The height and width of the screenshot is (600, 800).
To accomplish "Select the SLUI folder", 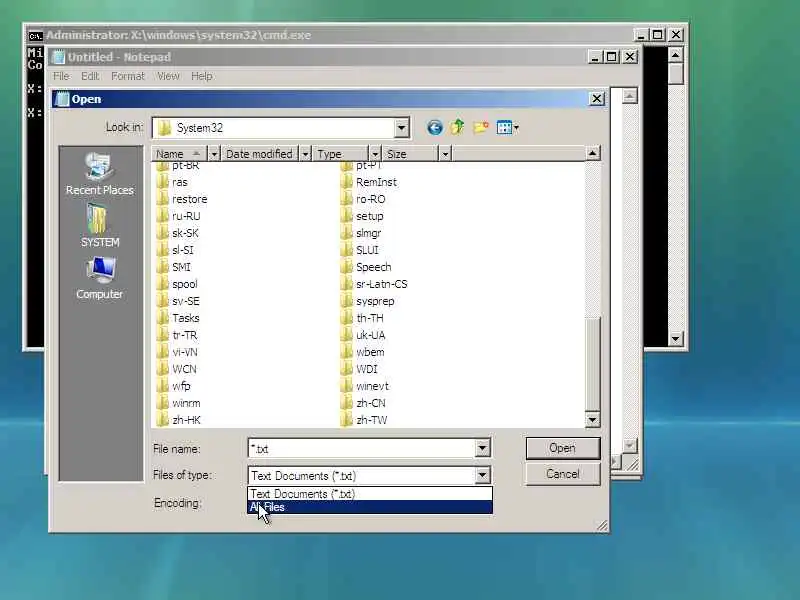I will (x=360, y=250).
